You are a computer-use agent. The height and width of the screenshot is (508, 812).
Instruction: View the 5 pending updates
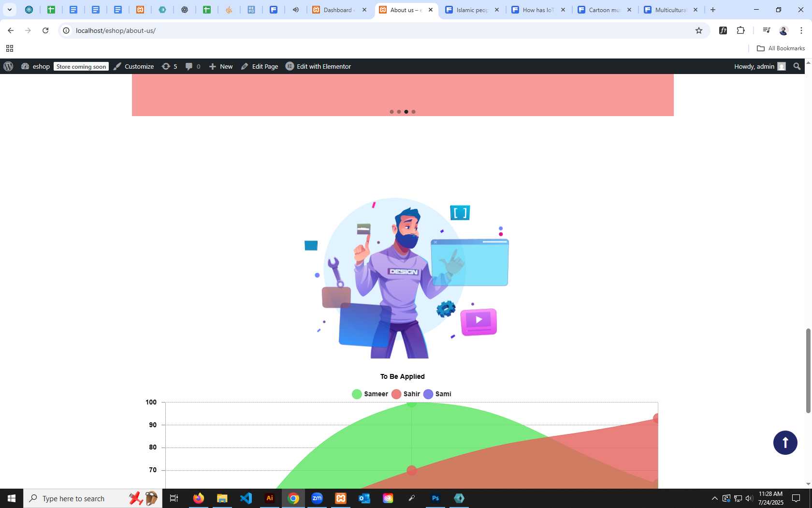170,66
